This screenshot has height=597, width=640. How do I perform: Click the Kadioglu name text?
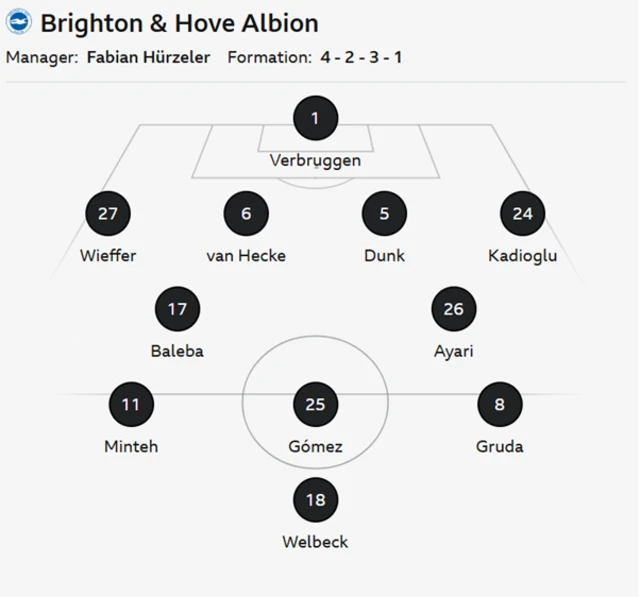coord(522,256)
